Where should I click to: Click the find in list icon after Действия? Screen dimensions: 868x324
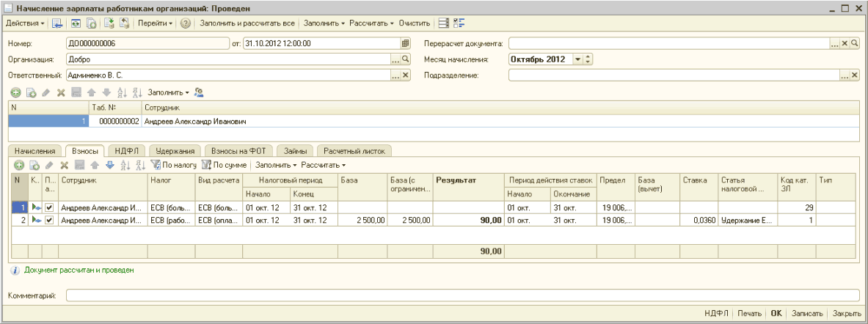57,23
